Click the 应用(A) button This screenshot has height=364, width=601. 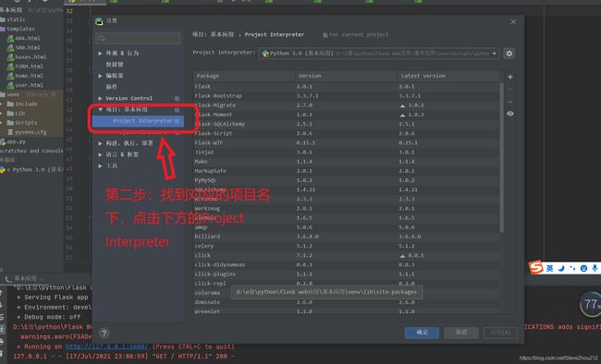(x=500, y=333)
